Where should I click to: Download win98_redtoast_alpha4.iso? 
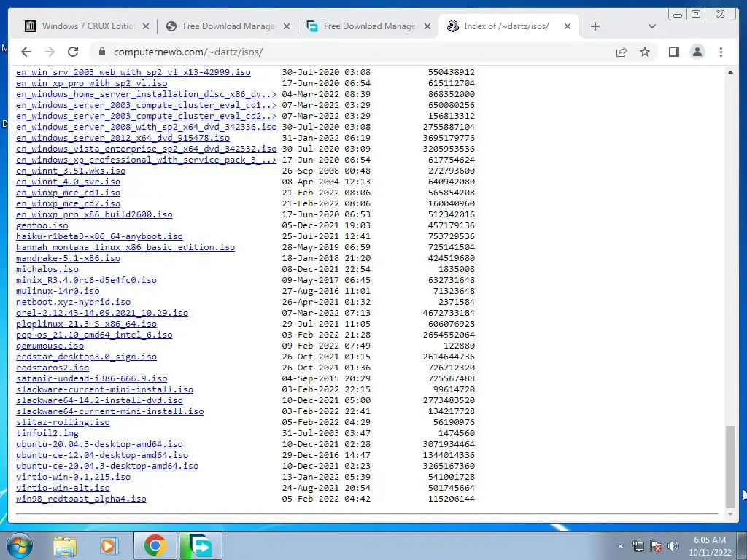click(81, 499)
